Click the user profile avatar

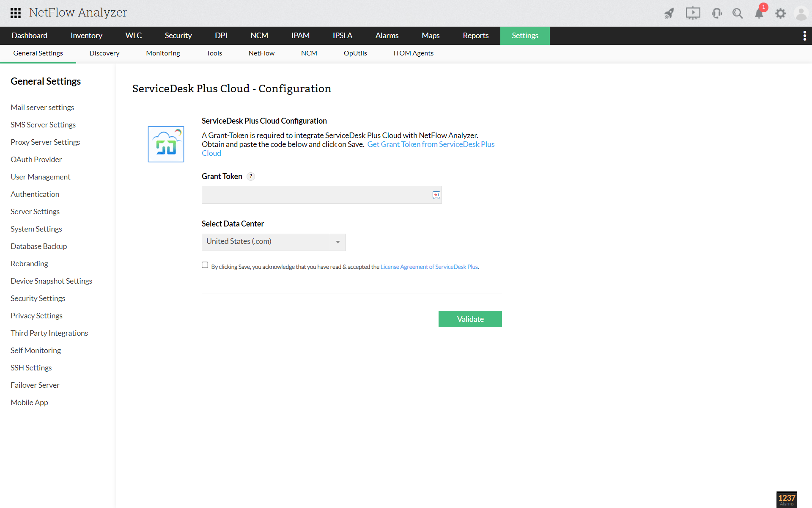[801, 13]
